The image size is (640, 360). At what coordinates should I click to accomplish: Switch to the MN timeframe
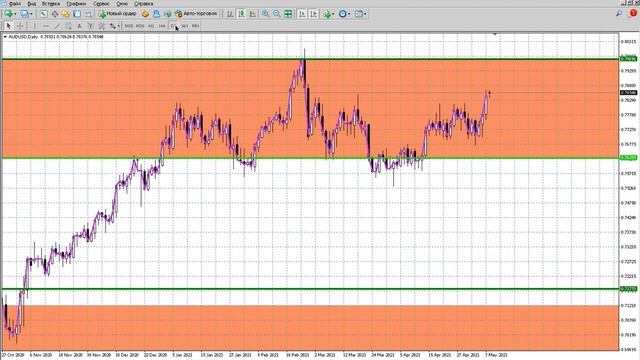(196, 26)
